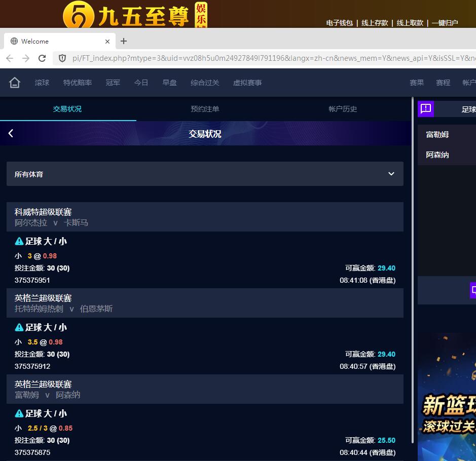Click the purple message alert icon
Viewport: 476px width, 461px height.
[426, 108]
